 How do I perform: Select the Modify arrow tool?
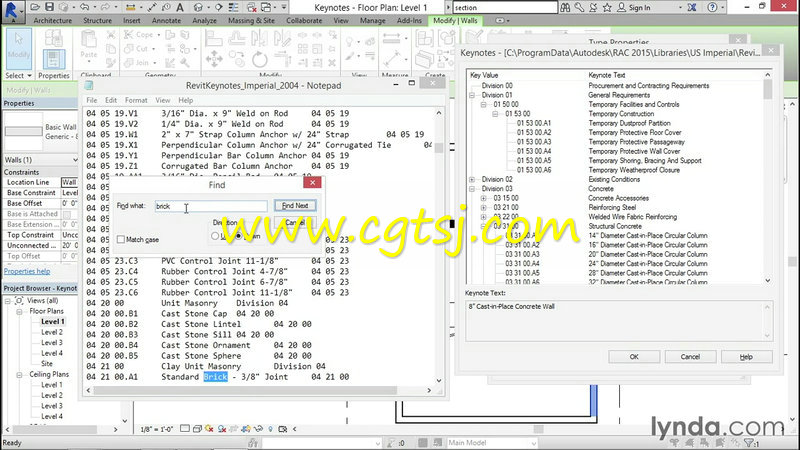tap(19, 47)
